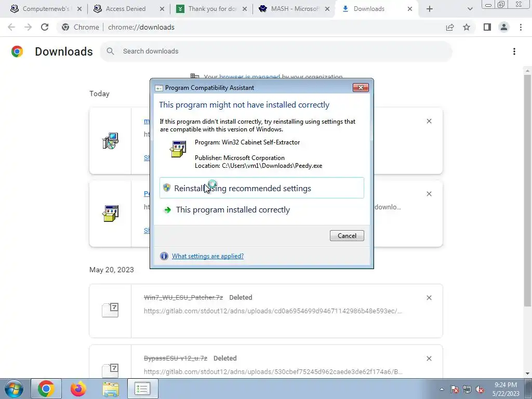Go back in browser history
This screenshot has width=532, height=399.
(x=11, y=27)
